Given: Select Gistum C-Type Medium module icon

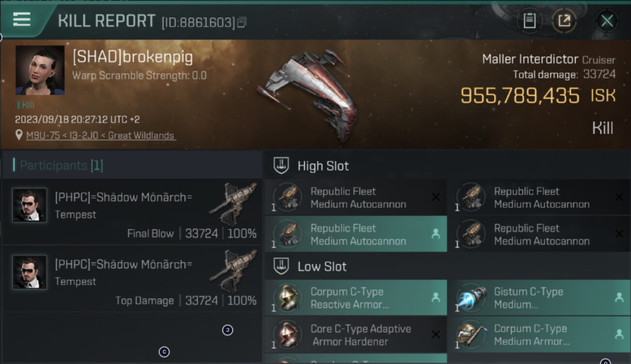Looking at the screenshot, I should [471, 298].
